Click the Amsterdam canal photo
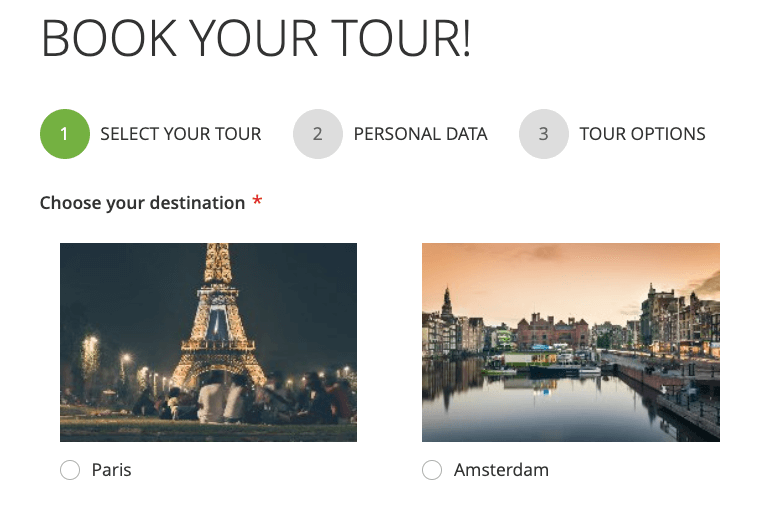Viewport: 765px width, 510px height. [x=570, y=342]
